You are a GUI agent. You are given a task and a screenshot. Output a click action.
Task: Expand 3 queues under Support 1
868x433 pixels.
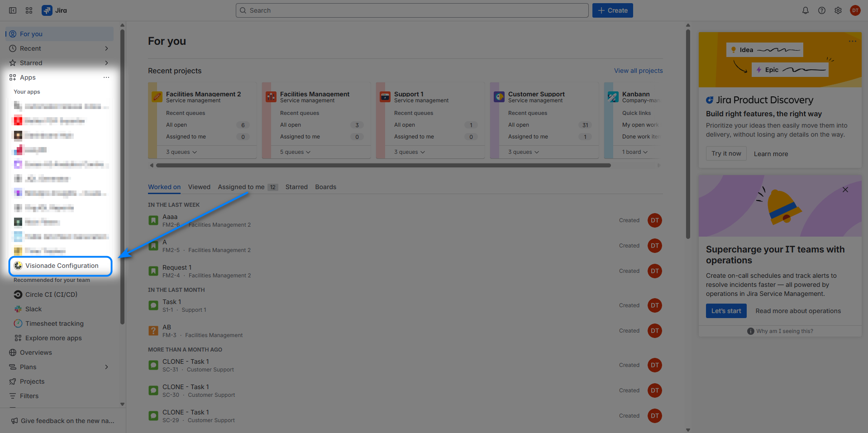[410, 152]
